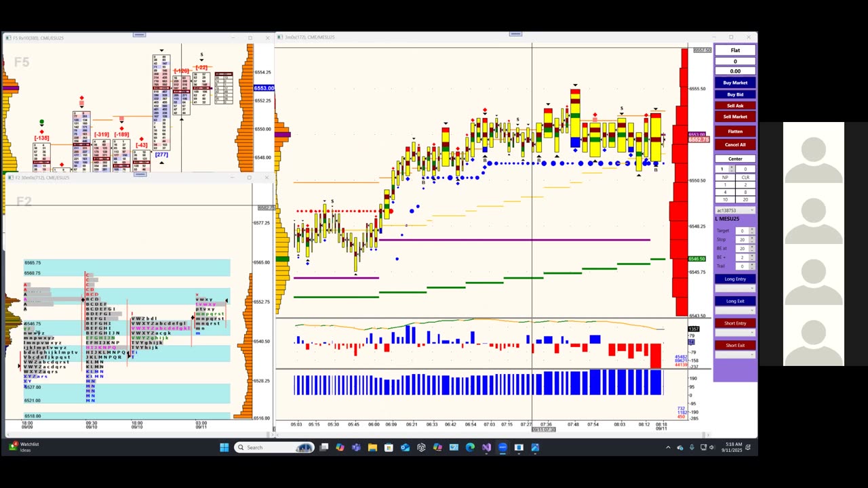Open Microsoft Edge from the taskbar

[x=470, y=447]
